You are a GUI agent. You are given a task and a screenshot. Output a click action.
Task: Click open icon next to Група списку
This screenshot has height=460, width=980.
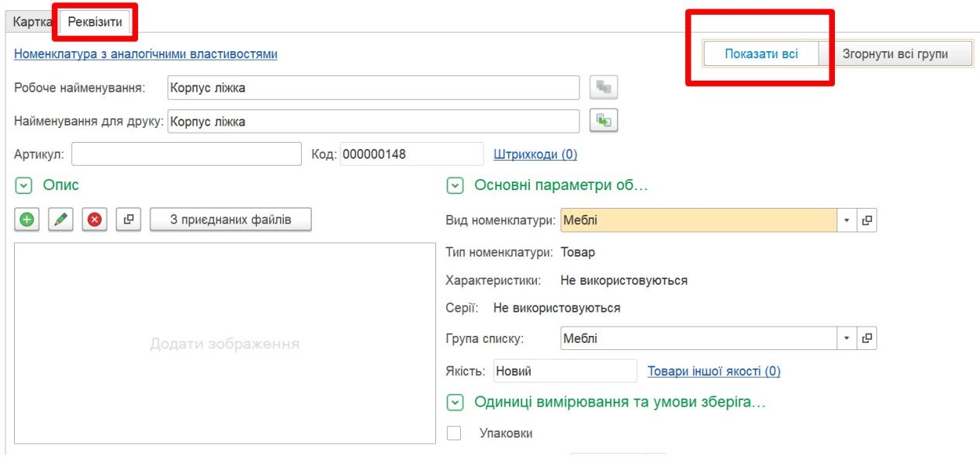click(x=867, y=338)
